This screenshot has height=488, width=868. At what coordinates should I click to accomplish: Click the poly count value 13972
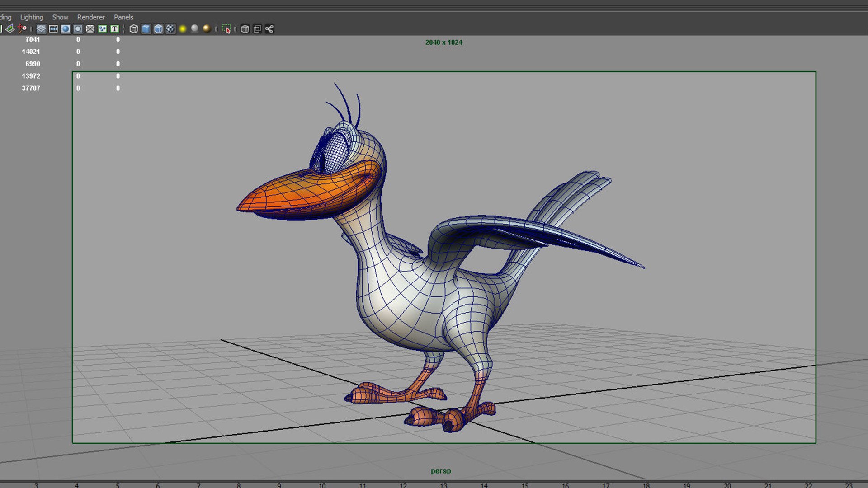pos(31,76)
